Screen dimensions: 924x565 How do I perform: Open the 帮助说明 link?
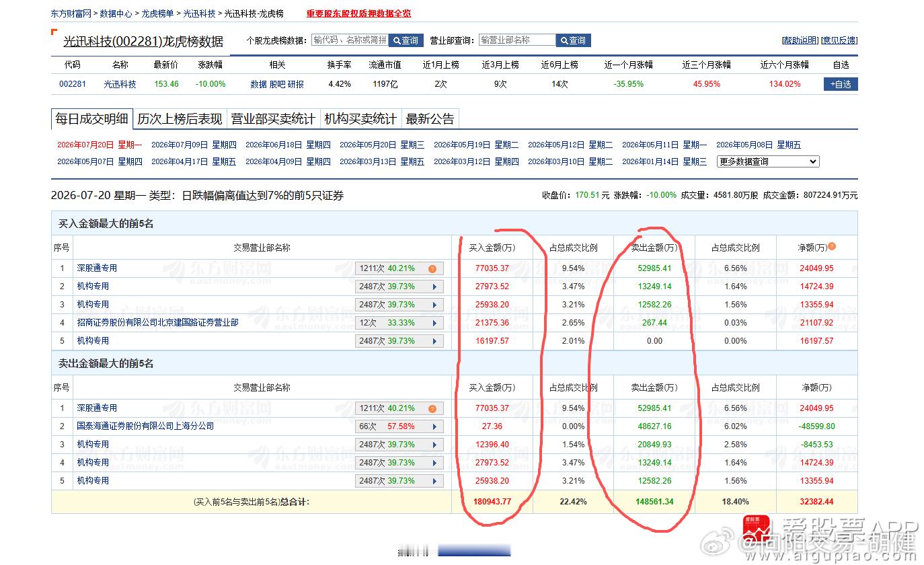(800, 40)
